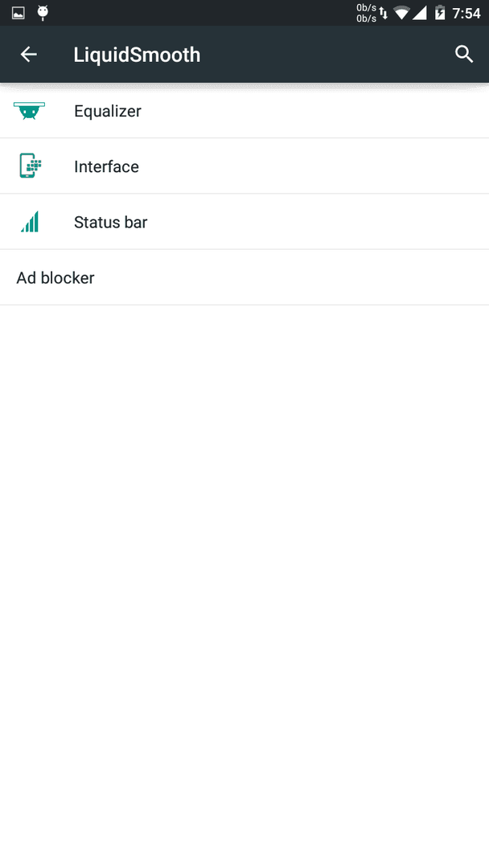Tap the data activity arrows icon
Screen dimensions: 489x868
click(x=383, y=13)
